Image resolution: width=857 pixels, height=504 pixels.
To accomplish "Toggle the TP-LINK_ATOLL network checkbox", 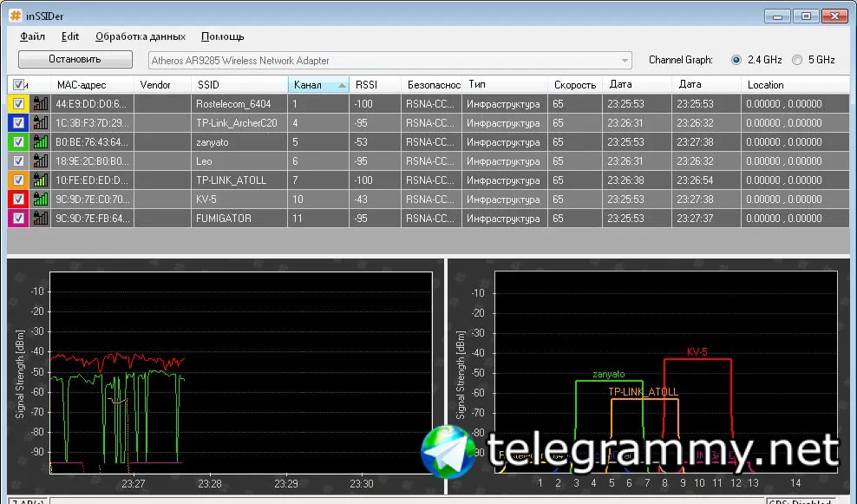I will click(18, 180).
